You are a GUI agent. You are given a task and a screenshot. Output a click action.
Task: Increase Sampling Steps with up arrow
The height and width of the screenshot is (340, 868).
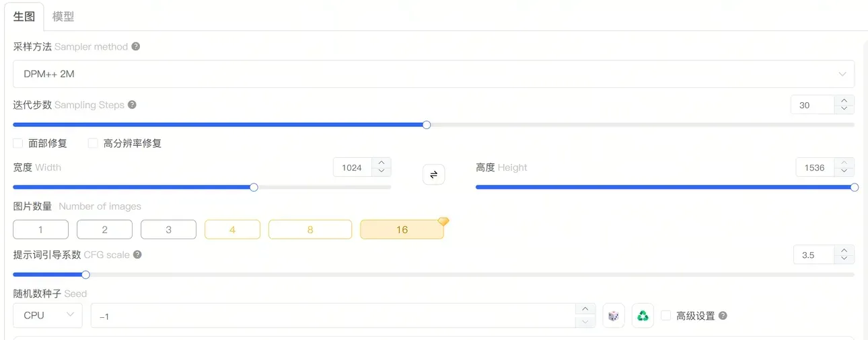point(844,101)
